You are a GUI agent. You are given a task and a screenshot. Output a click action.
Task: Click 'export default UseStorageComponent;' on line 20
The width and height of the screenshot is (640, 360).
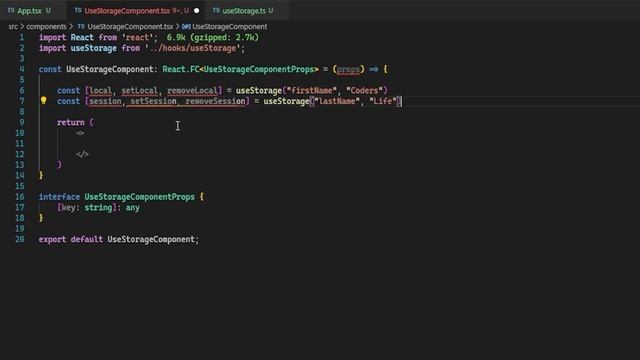click(x=119, y=239)
